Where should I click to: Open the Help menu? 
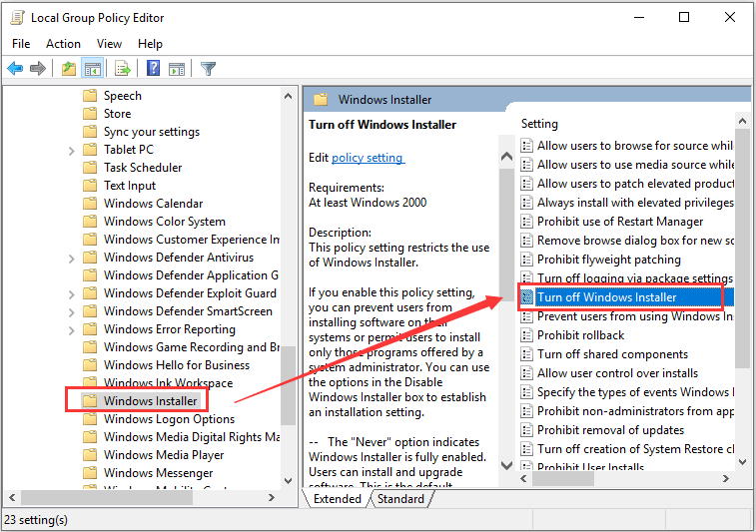point(150,44)
